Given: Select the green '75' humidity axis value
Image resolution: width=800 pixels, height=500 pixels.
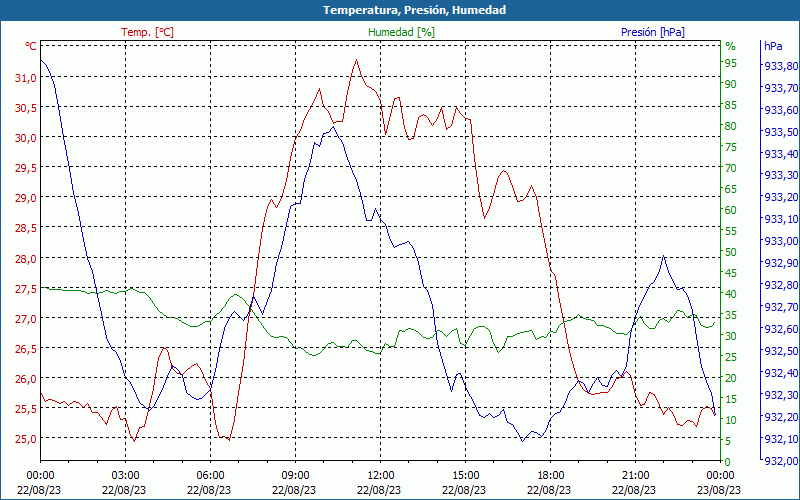Looking at the screenshot, I should (731, 147).
